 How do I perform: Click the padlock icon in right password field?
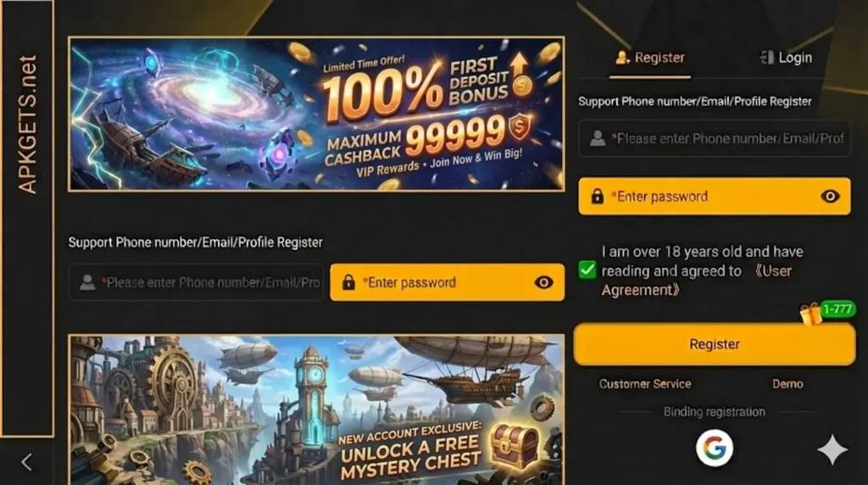click(597, 196)
